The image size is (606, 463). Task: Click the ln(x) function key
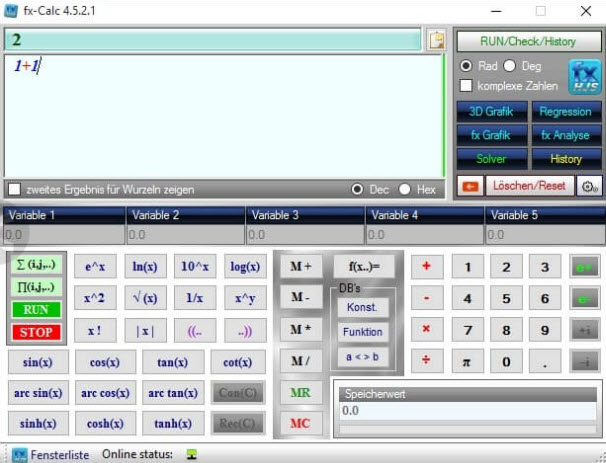coord(145,266)
